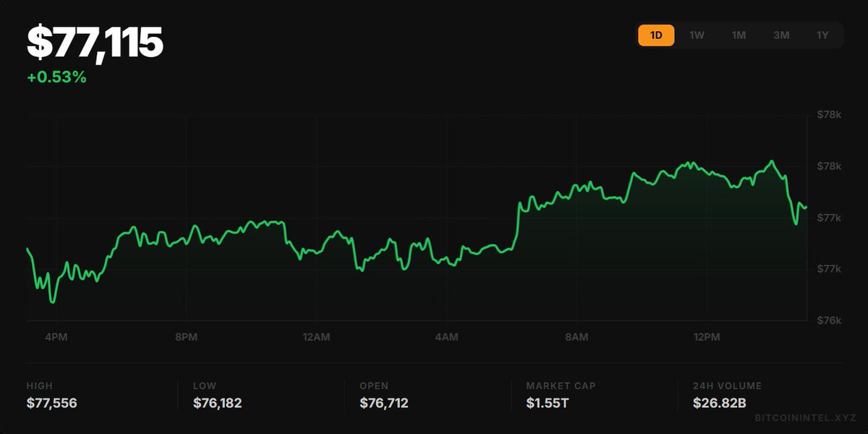The width and height of the screenshot is (868, 434).
Task: Select the 1D time range tab
Action: [656, 35]
